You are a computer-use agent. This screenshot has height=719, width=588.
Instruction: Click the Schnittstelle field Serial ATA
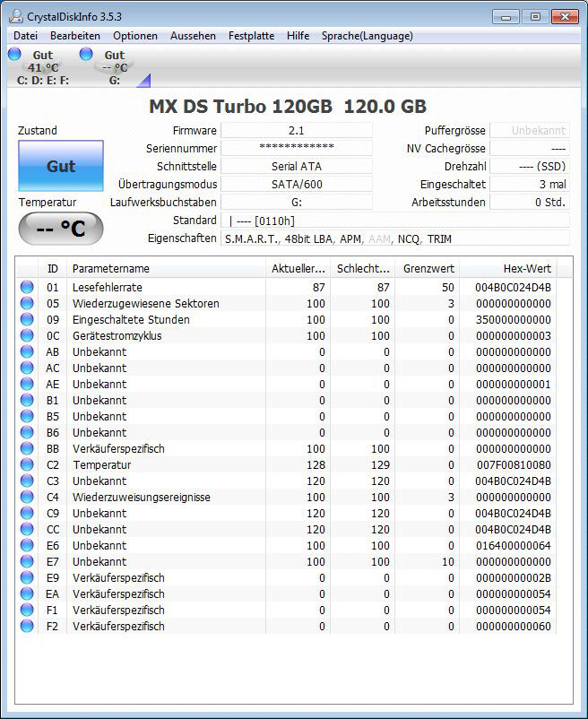297,166
